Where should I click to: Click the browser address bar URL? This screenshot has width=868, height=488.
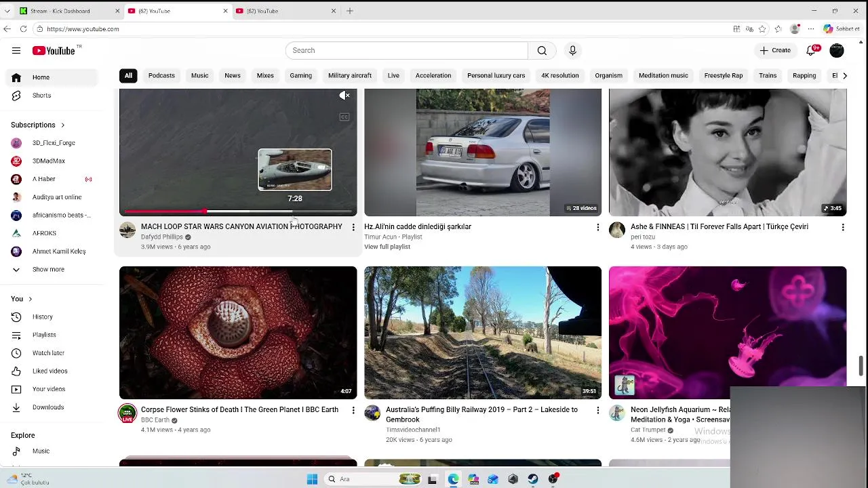(83, 29)
